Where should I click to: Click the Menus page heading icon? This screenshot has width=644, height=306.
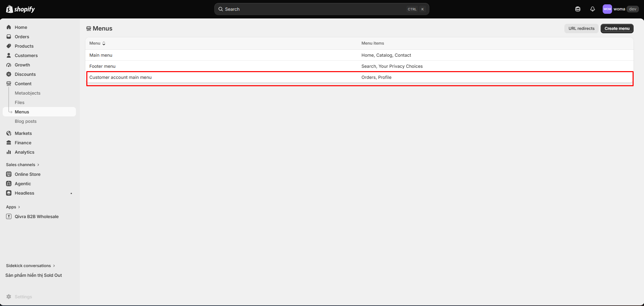pyautogui.click(x=89, y=29)
